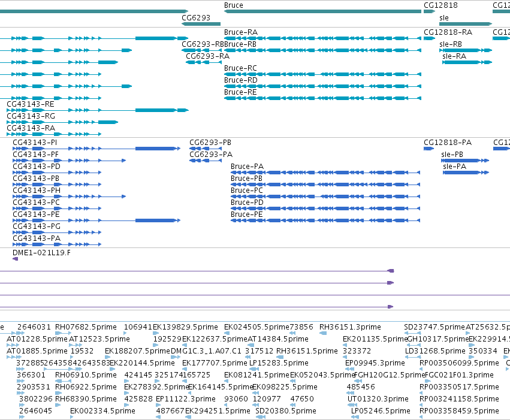Open the 'RH06910.5prime' EST label

[x=86, y=375]
